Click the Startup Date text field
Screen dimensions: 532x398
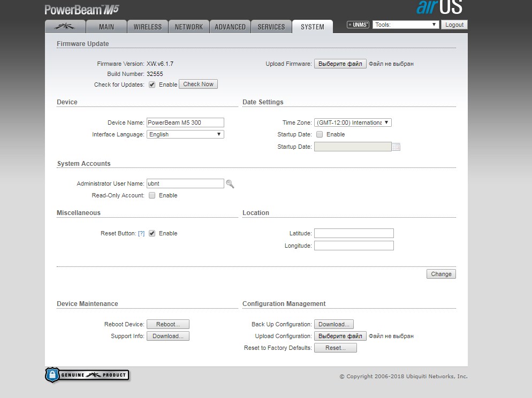[x=353, y=147]
